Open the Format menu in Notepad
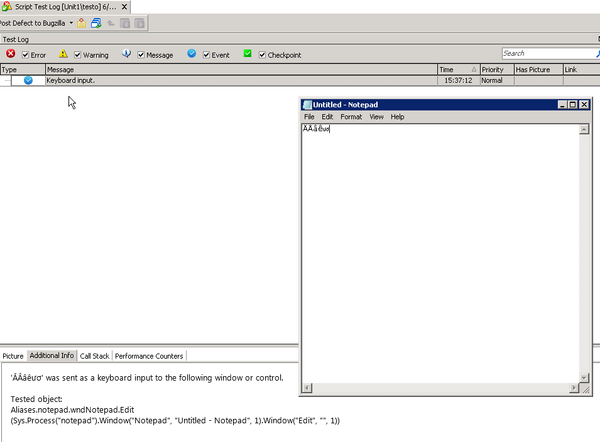The width and height of the screenshot is (600, 442). tap(351, 117)
